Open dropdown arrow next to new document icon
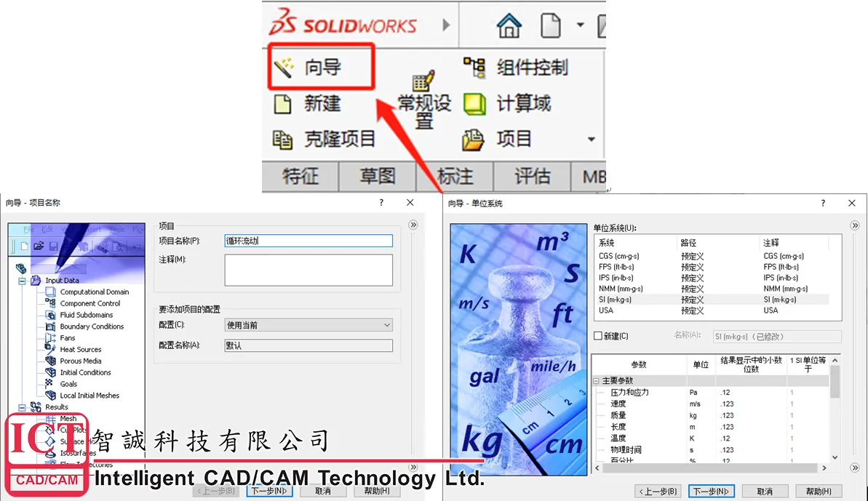The height and width of the screenshot is (501, 868). click(580, 25)
